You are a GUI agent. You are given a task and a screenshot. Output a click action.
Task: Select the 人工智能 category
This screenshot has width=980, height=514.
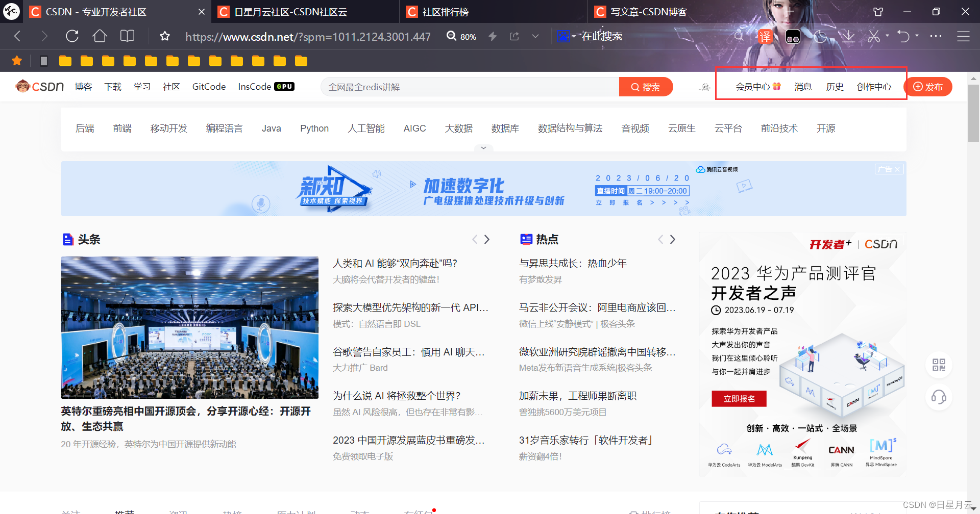click(x=366, y=128)
